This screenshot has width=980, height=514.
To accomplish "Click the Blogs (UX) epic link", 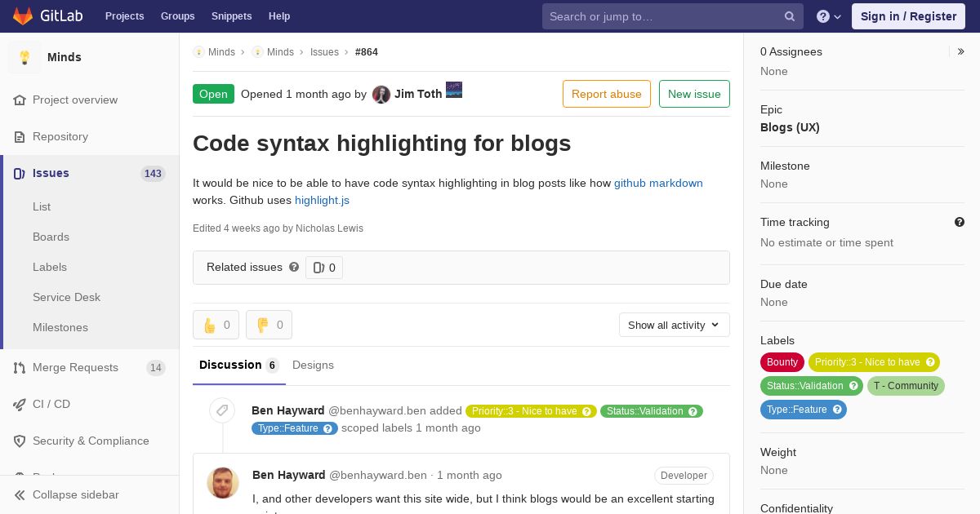I will click(x=790, y=127).
